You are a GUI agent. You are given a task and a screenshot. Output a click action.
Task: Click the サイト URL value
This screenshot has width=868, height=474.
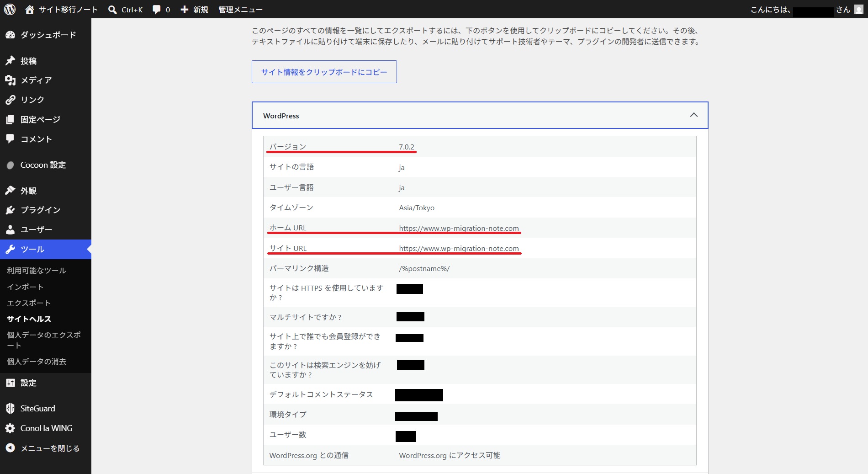pyautogui.click(x=459, y=248)
